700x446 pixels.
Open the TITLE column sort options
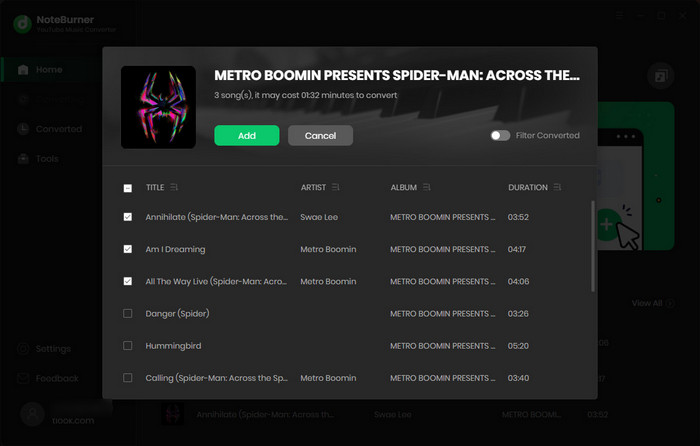click(175, 187)
